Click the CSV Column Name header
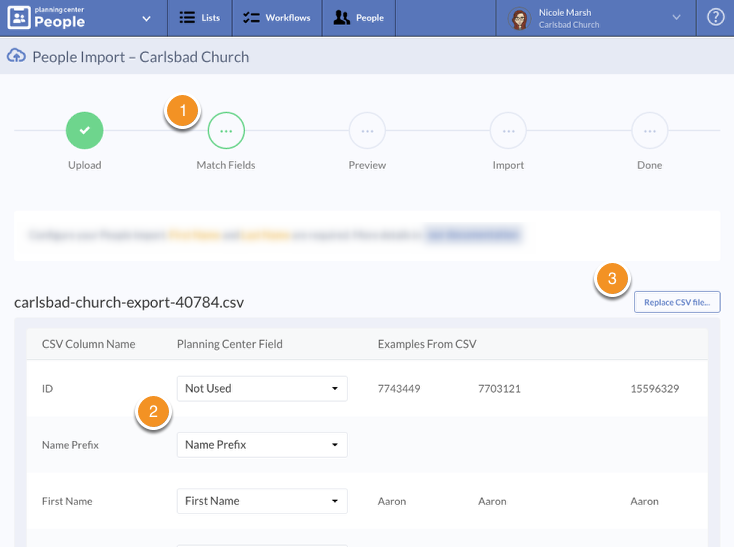Screen dimensions: 734x547 88,344
